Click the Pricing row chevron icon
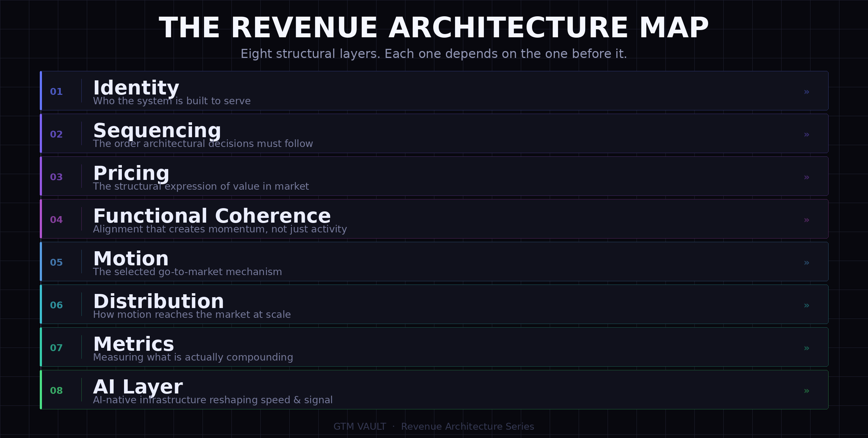 806,177
